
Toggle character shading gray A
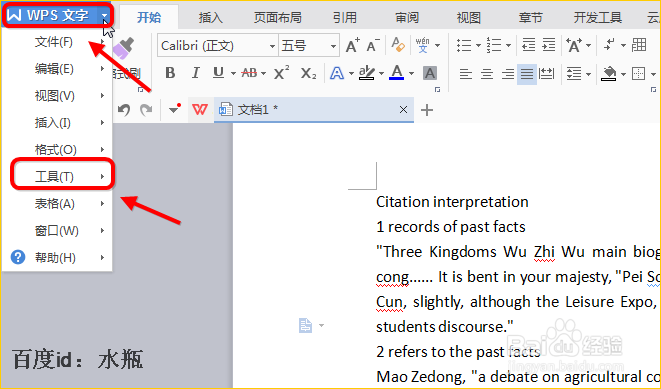click(x=429, y=73)
